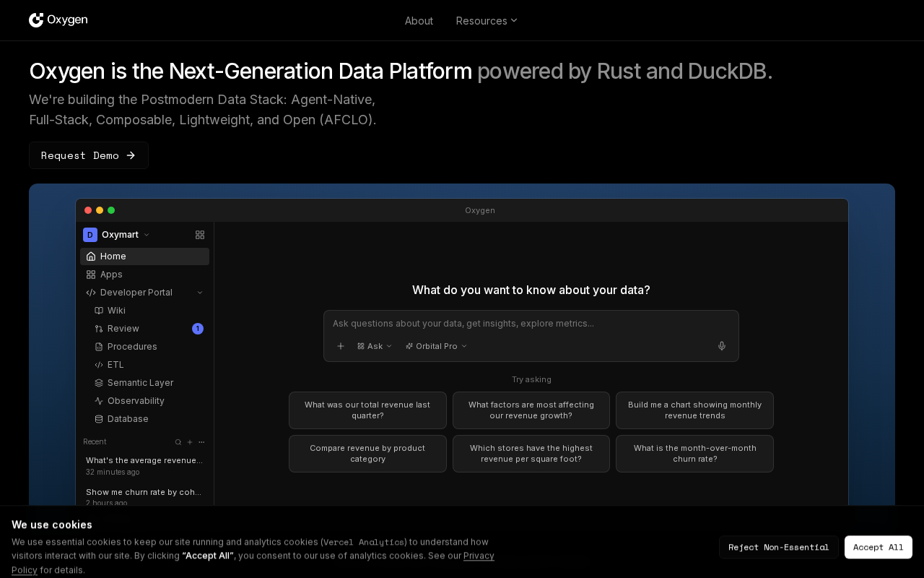Follow the Privacy Policy link
Image resolution: width=924 pixels, height=578 pixels.
tap(479, 556)
